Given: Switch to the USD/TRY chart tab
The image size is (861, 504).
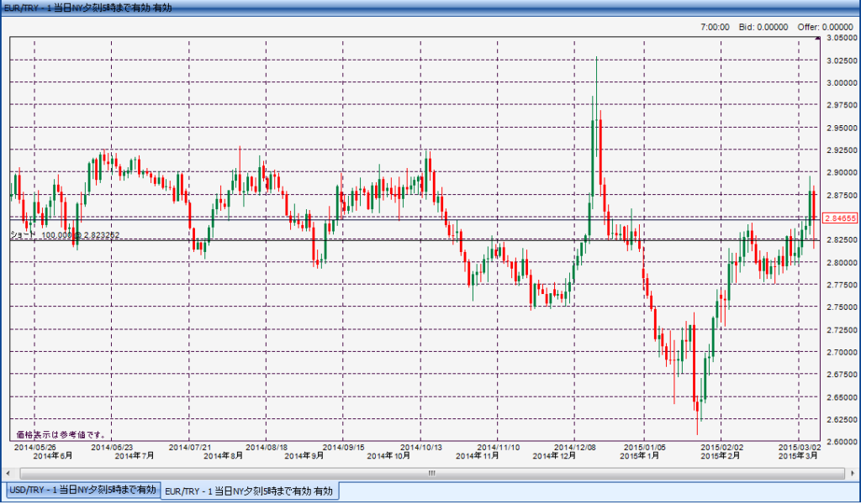Looking at the screenshot, I should (81, 490).
